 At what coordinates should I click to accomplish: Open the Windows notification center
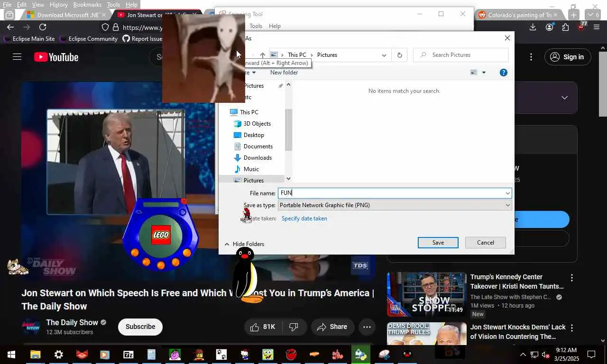click(x=591, y=355)
